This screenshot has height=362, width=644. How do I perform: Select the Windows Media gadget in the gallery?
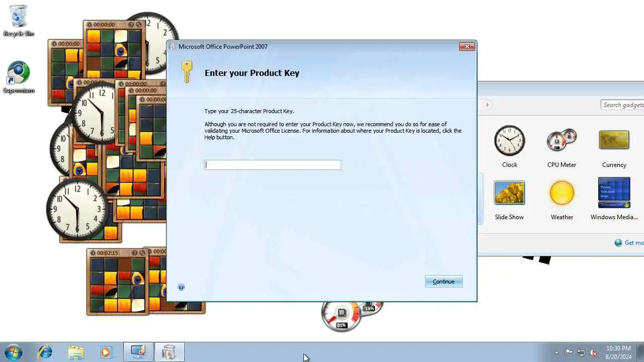(614, 200)
